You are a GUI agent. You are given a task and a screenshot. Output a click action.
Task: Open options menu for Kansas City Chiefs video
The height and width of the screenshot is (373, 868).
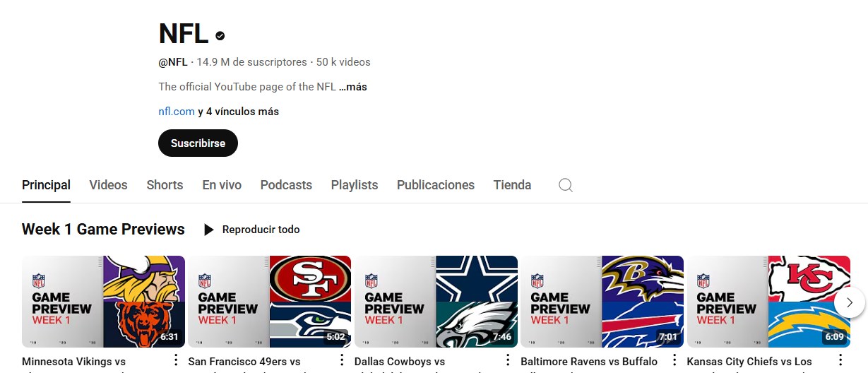840,360
